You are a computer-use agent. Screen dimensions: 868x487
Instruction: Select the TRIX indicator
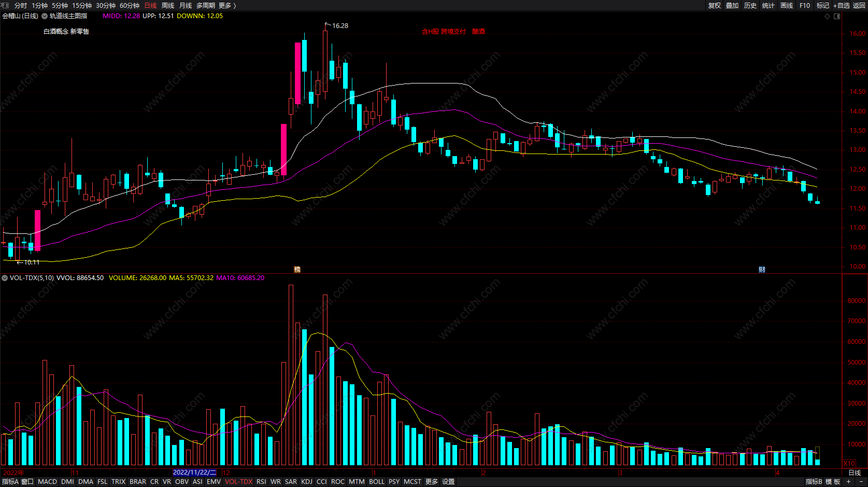(119, 482)
